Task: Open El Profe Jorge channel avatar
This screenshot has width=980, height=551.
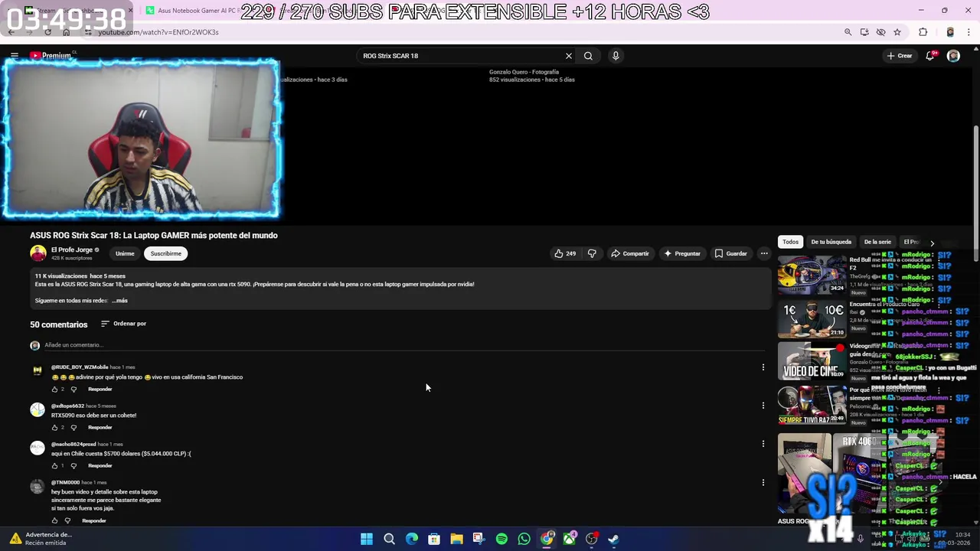Action: tap(38, 253)
